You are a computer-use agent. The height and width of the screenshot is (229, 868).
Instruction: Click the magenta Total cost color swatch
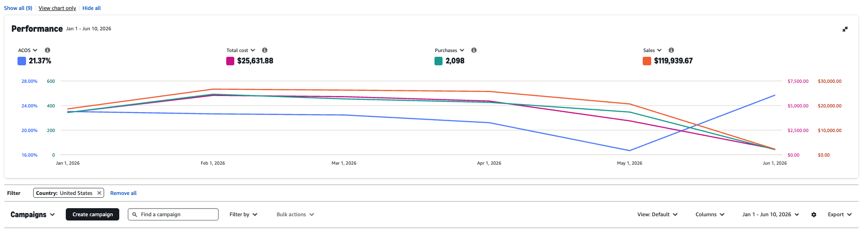(230, 61)
